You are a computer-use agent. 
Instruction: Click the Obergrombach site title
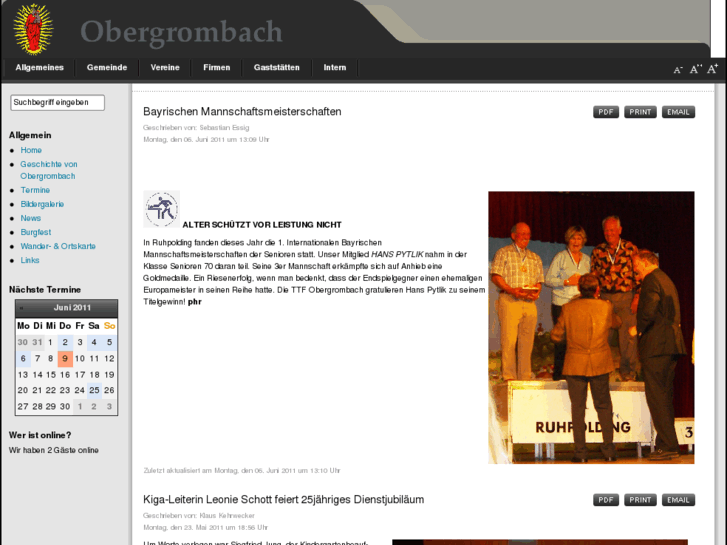[x=181, y=32]
